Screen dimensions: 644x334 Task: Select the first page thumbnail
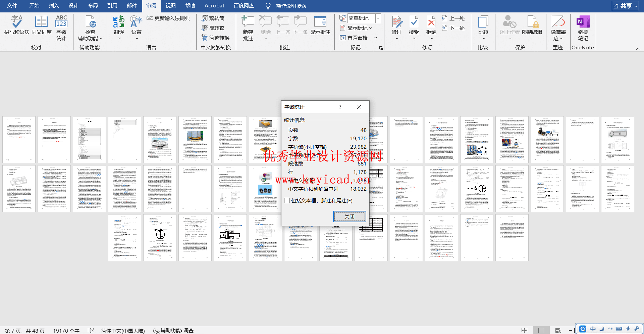pyautogui.click(x=19, y=140)
